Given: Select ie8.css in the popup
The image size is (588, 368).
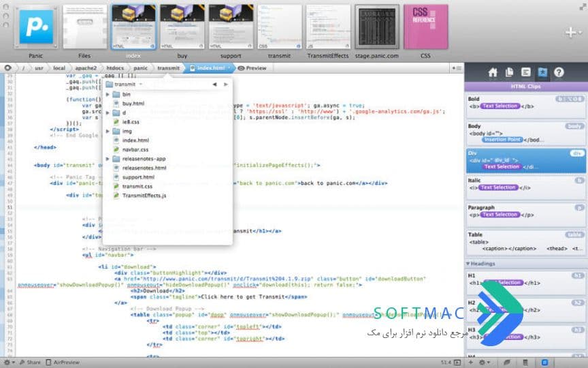Looking at the screenshot, I should coord(167,122).
